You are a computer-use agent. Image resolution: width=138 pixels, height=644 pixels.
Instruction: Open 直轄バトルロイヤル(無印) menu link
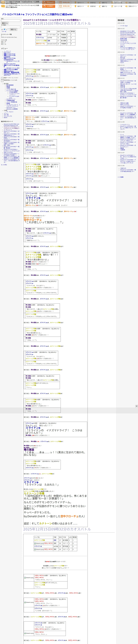[x=11, y=70]
